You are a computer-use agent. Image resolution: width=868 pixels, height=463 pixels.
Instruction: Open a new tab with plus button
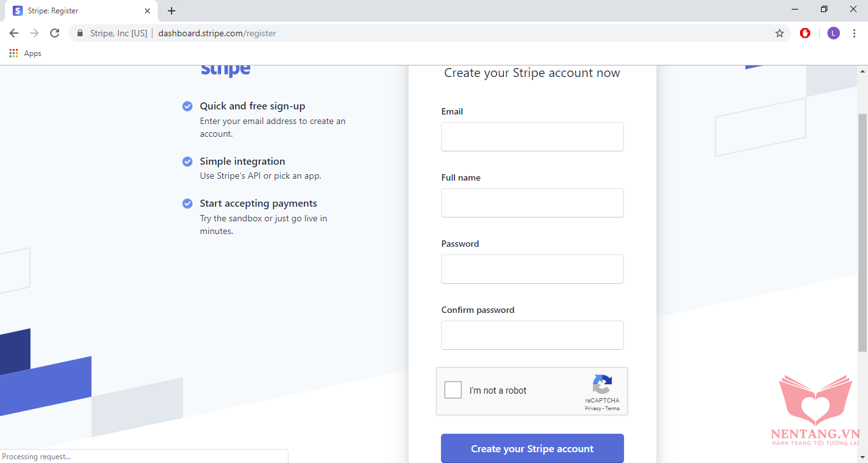[172, 11]
